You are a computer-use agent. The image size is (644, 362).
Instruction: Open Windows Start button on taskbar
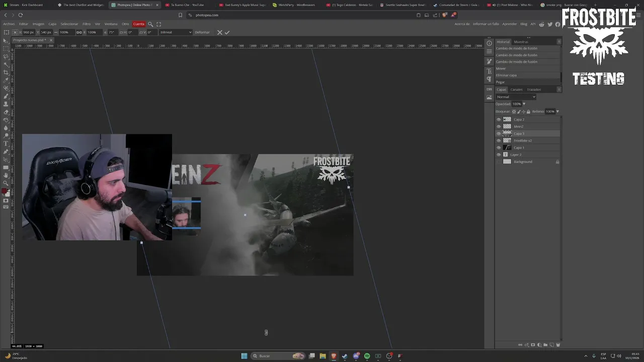(x=244, y=356)
